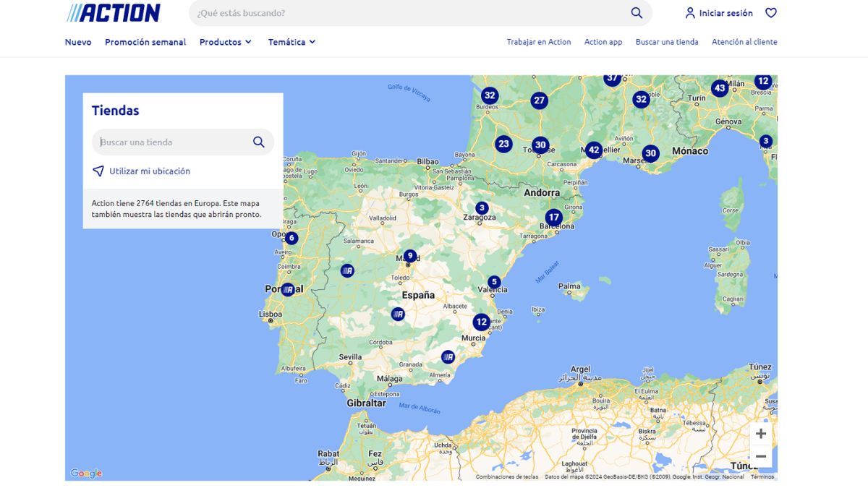
Task: Click the Gibraltar label on map
Action: pos(366,403)
